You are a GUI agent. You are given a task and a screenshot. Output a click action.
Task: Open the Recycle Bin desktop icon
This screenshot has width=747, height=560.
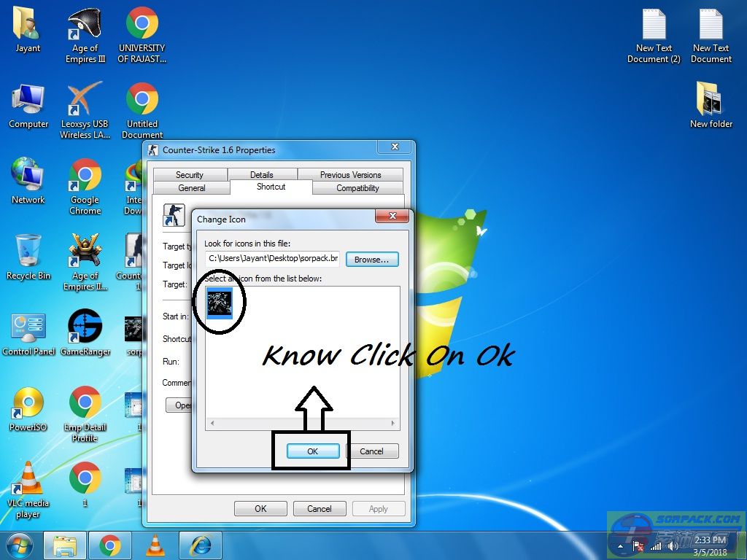28,257
